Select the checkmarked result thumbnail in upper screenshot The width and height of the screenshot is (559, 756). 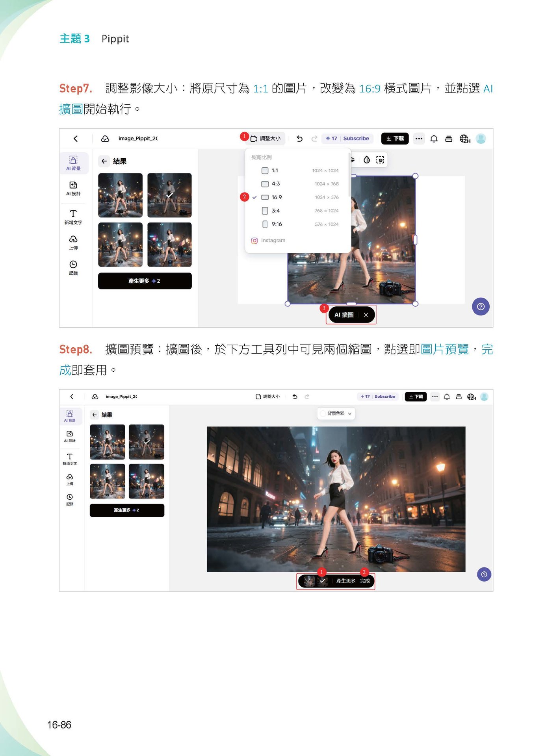click(x=169, y=195)
